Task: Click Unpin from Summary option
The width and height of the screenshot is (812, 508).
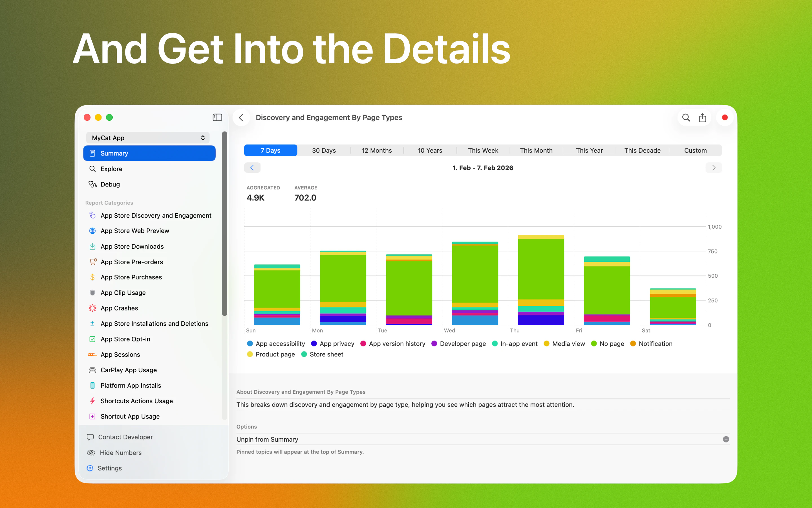Action: tap(483, 439)
